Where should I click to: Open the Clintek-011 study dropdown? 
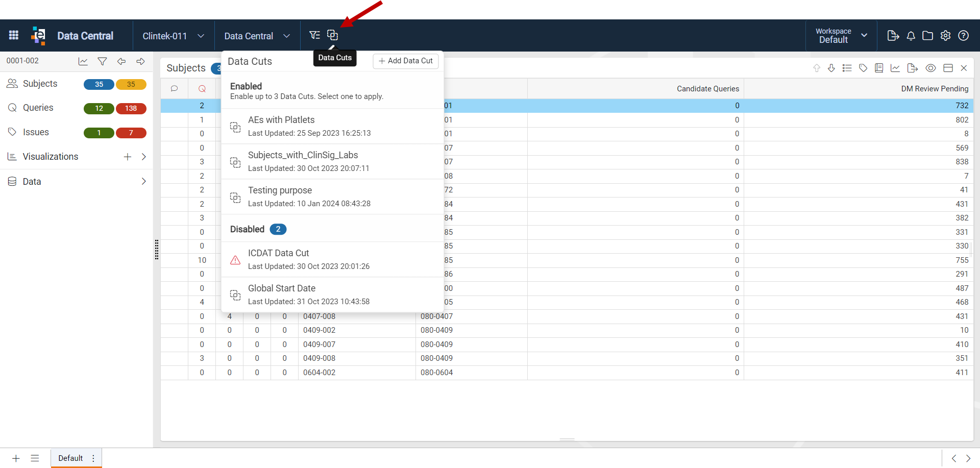click(x=174, y=36)
